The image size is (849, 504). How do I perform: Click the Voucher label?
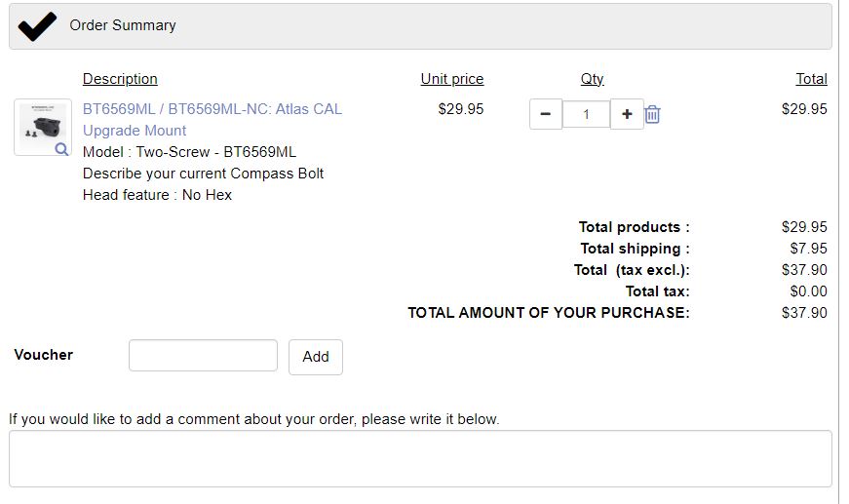[x=44, y=355]
